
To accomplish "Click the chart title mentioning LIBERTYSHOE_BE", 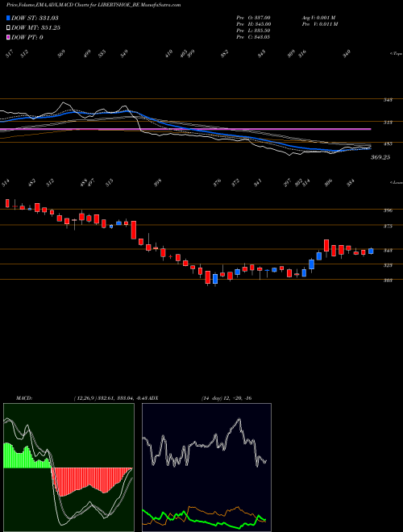I will 93,5.
